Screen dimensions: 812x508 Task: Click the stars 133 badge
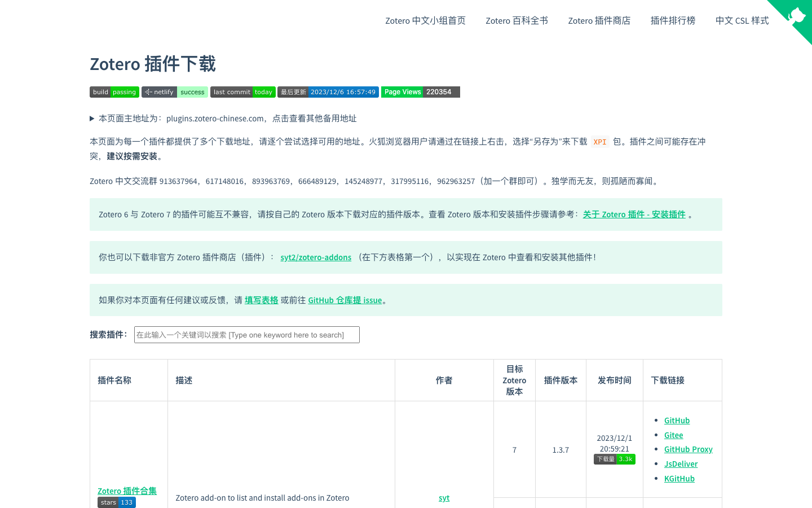[117, 502]
